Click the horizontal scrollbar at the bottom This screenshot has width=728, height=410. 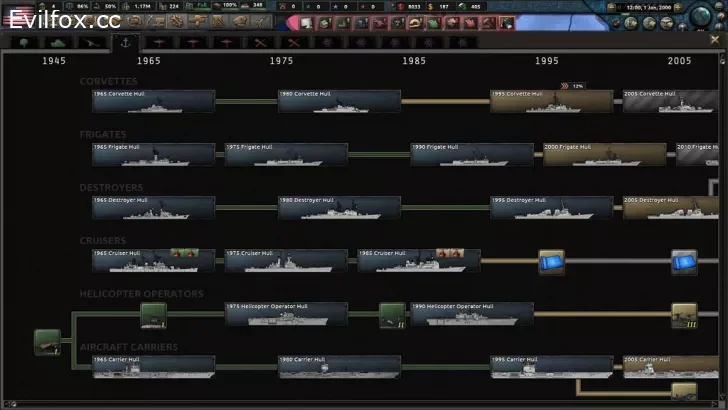pyautogui.click(x=360, y=405)
